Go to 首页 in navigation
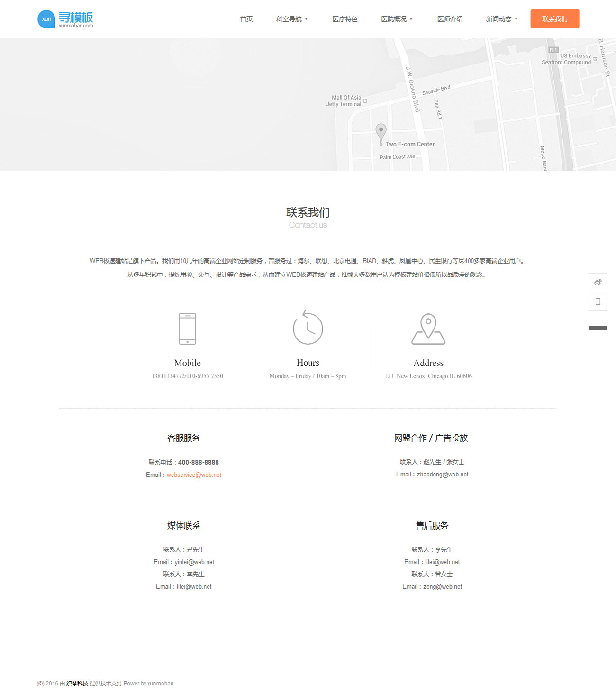Image resolution: width=616 pixels, height=694 pixels. [246, 19]
